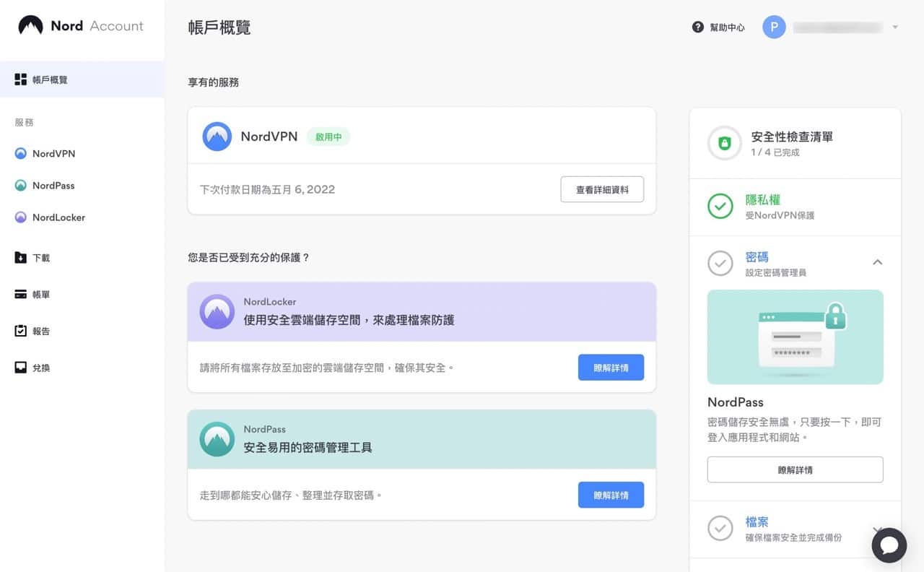The height and width of the screenshot is (572, 924).
Task: Click 您是否已受到充分的保護？ heading
Action: point(249,257)
